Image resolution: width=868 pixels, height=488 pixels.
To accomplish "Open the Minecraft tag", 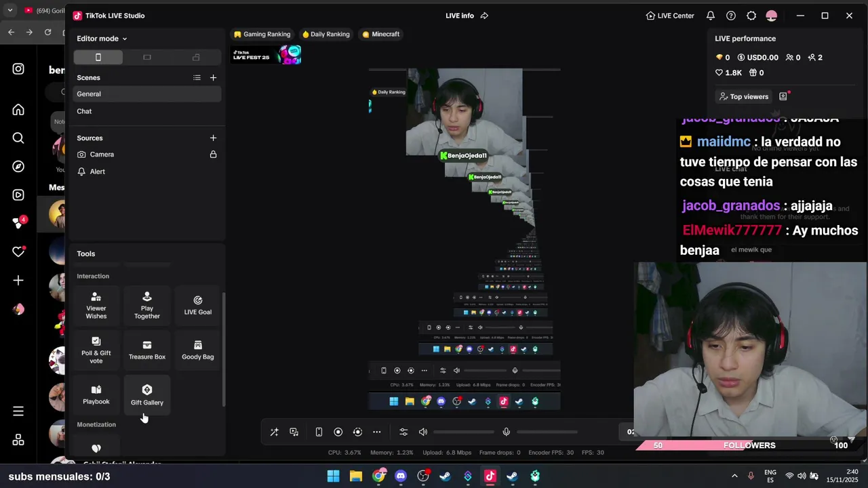I will (x=381, y=34).
